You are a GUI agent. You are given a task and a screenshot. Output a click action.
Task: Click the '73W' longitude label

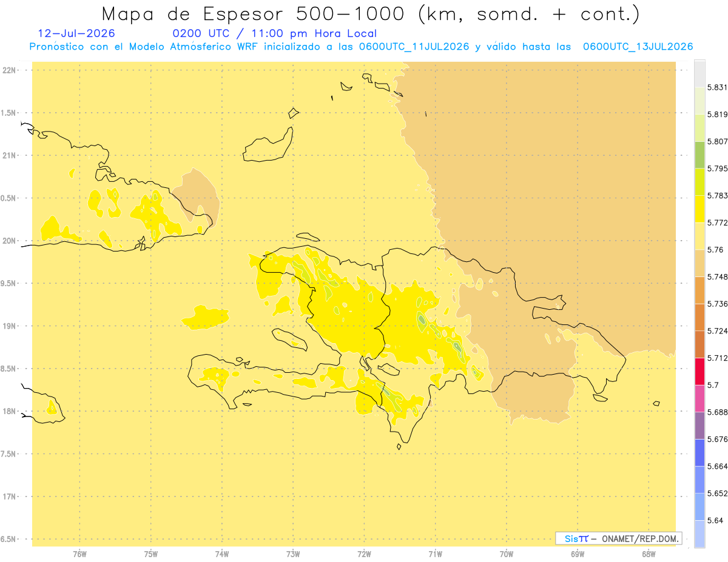click(293, 554)
